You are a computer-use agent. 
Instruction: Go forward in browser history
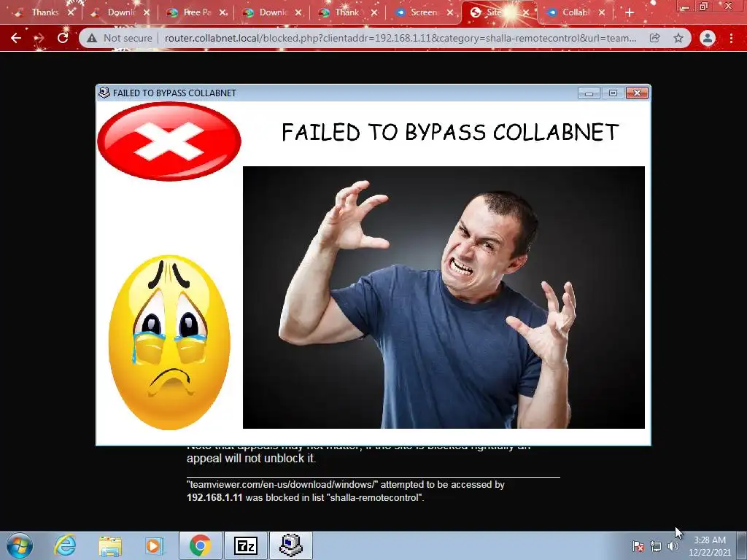coord(39,38)
